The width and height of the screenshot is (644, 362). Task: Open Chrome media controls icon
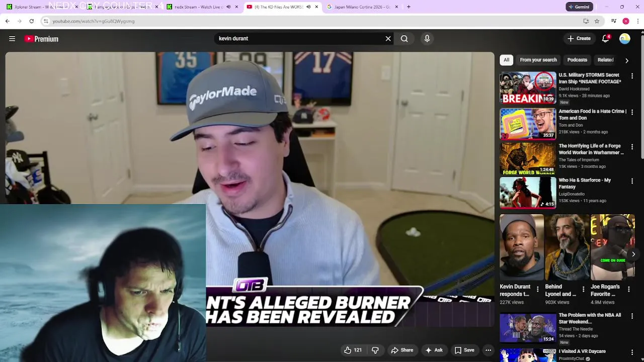[613, 21]
